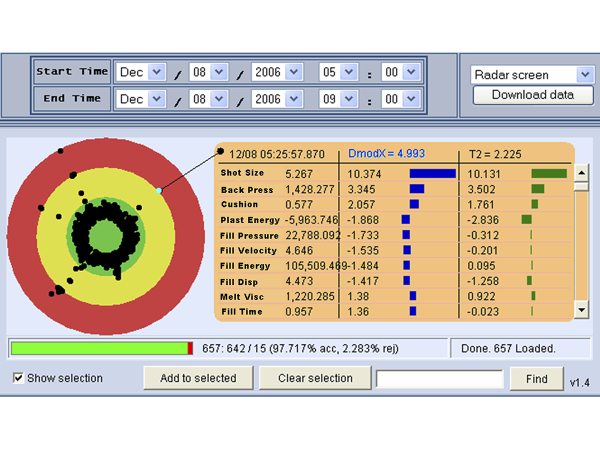600x450 pixels.
Task: Open the End Time minute dropdown
Action: click(x=400, y=99)
